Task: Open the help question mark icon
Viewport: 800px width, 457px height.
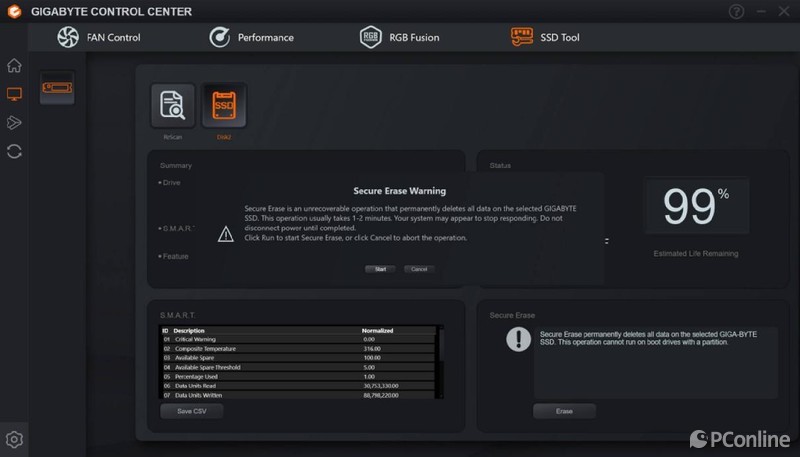Action: click(x=736, y=11)
